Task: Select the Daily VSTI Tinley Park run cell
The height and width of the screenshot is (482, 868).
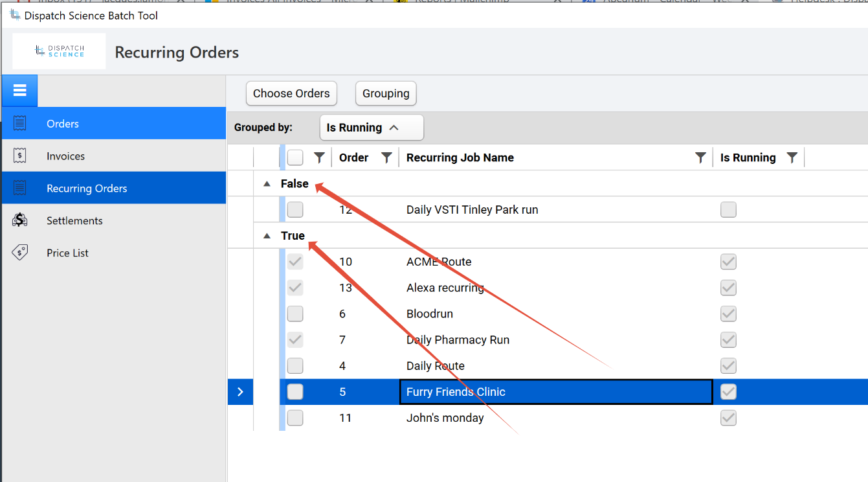Action: coord(556,209)
